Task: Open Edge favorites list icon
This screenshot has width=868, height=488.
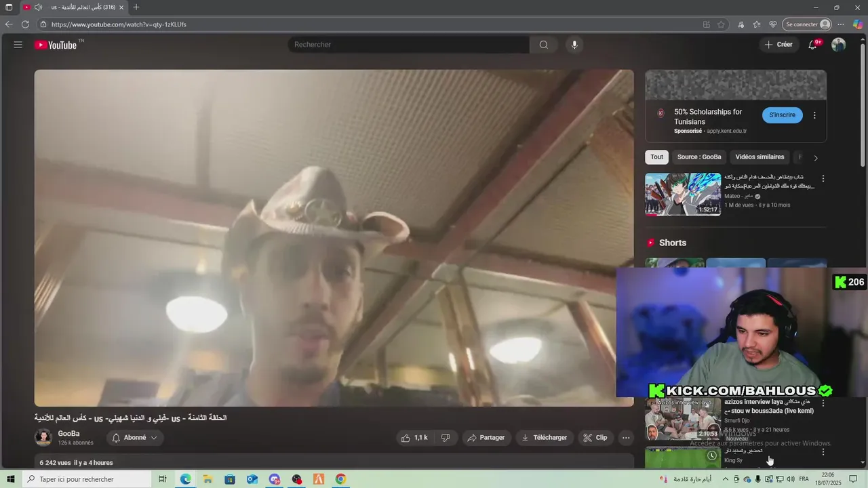Action: coord(757,24)
